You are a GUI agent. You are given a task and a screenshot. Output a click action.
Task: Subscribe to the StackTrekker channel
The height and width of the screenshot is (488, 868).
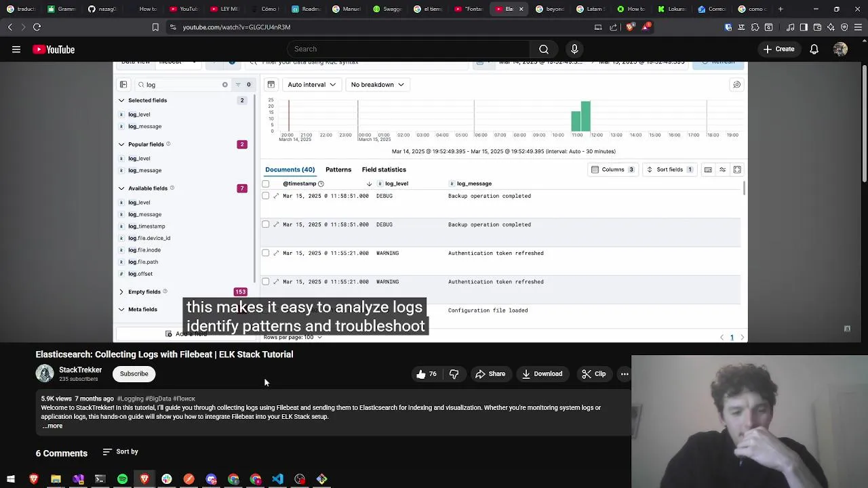point(134,374)
